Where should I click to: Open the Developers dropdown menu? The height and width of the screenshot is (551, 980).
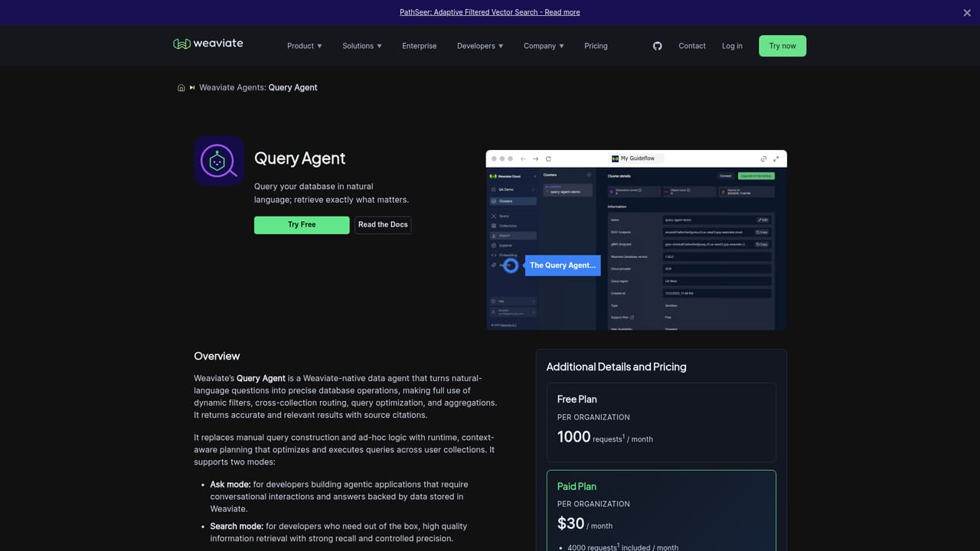pyautogui.click(x=480, y=46)
